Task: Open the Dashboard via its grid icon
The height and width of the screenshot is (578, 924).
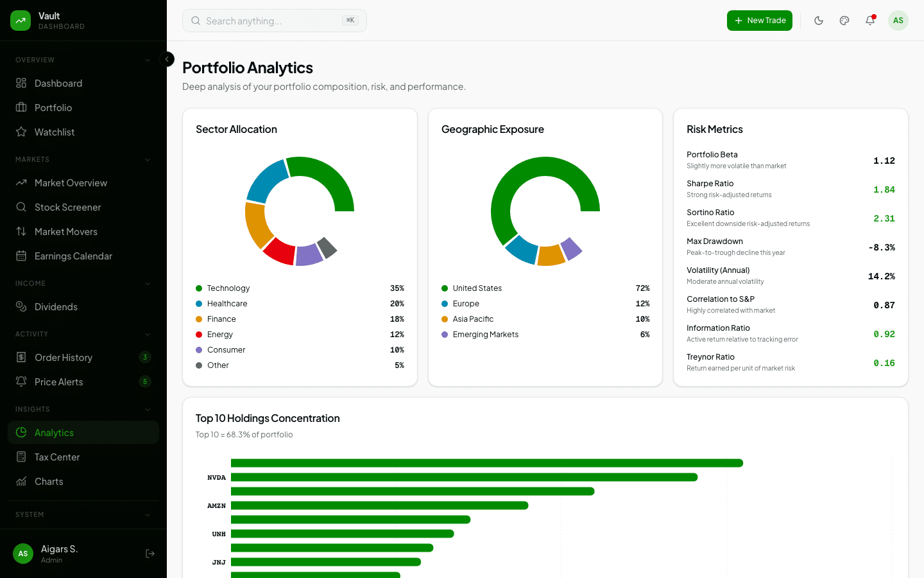Action: tap(22, 83)
